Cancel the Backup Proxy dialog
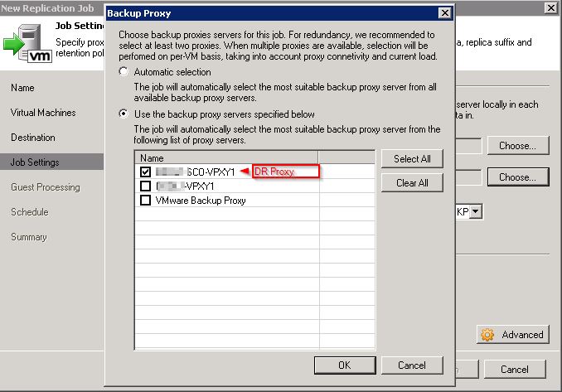The height and width of the screenshot is (392, 562). click(412, 365)
